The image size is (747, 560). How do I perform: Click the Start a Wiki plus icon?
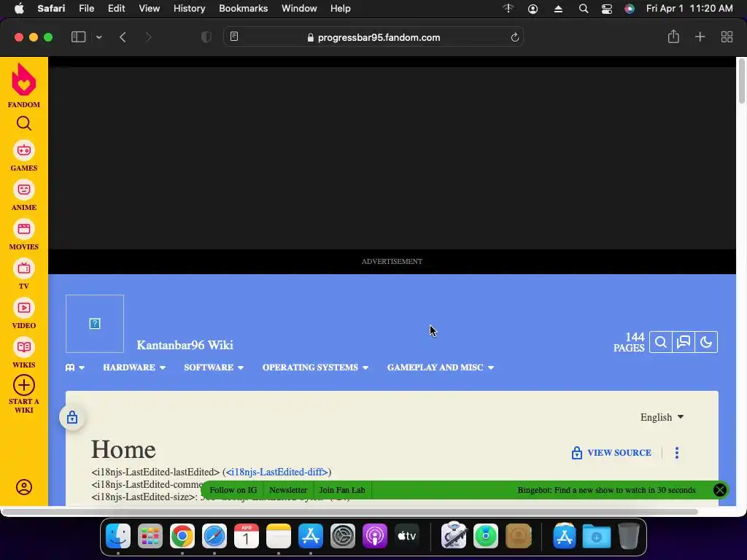(x=24, y=385)
